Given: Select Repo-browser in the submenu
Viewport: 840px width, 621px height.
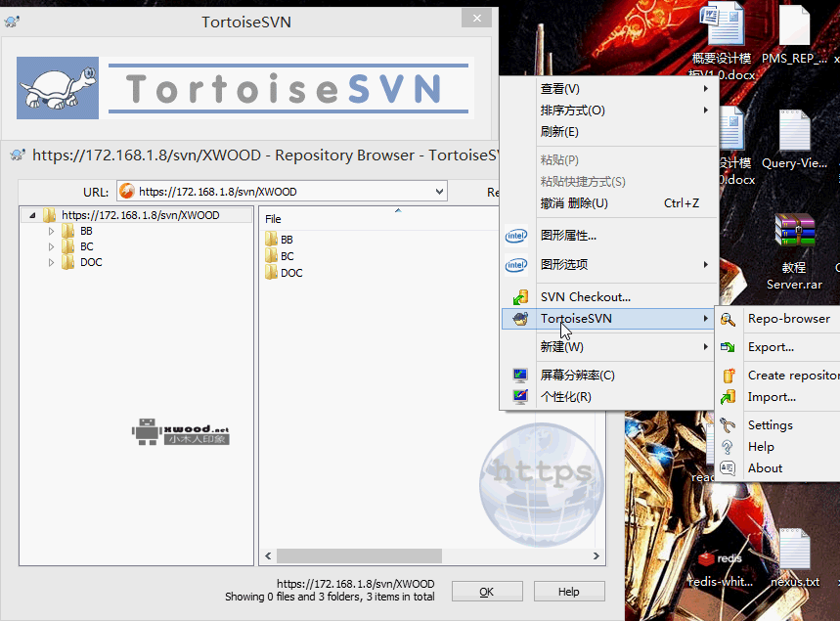Looking at the screenshot, I should coord(778,319).
